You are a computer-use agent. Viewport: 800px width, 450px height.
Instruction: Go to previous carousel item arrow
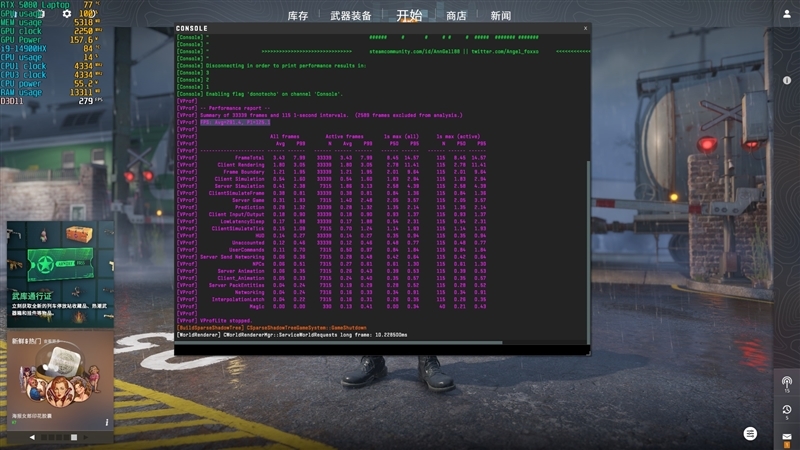click(x=32, y=437)
